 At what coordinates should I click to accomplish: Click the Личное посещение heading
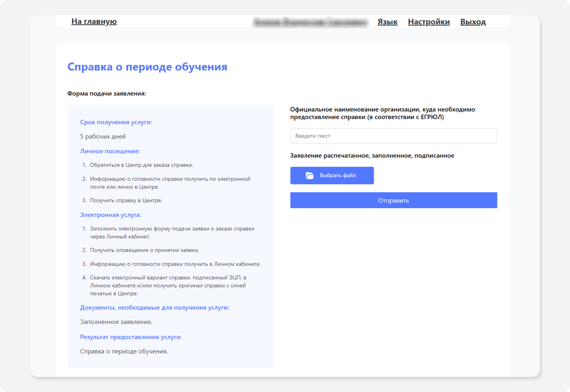pyautogui.click(x=110, y=151)
